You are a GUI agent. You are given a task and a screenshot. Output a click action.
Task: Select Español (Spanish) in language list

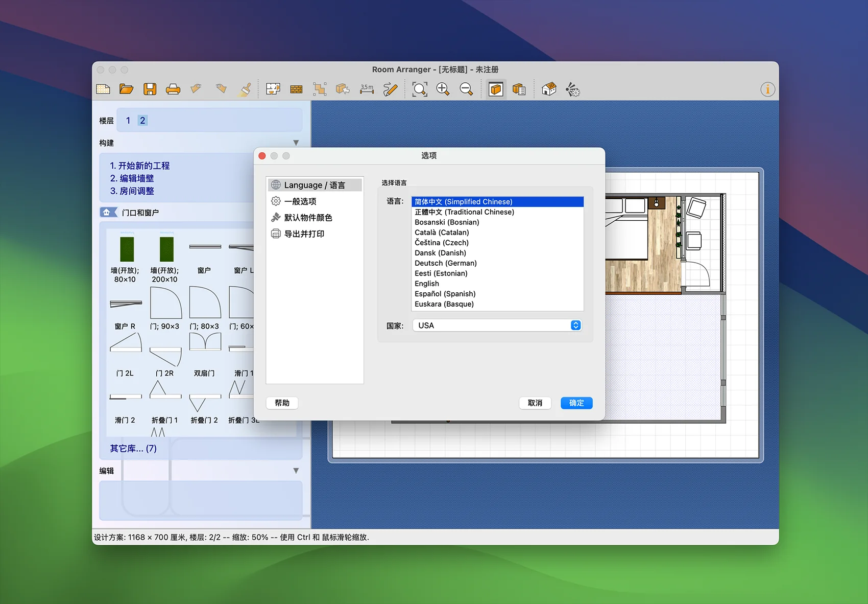pyautogui.click(x=497, y=294)
